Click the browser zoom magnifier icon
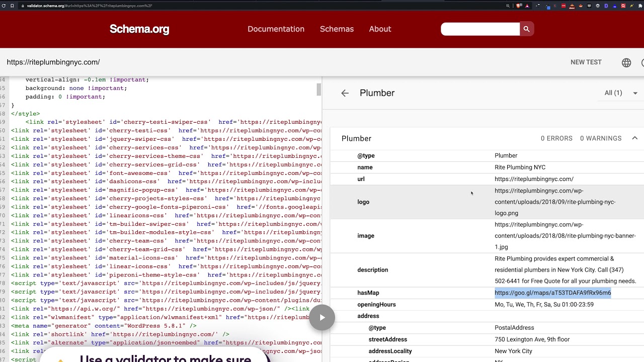This screenshot has height=362, width=644. 508,6
